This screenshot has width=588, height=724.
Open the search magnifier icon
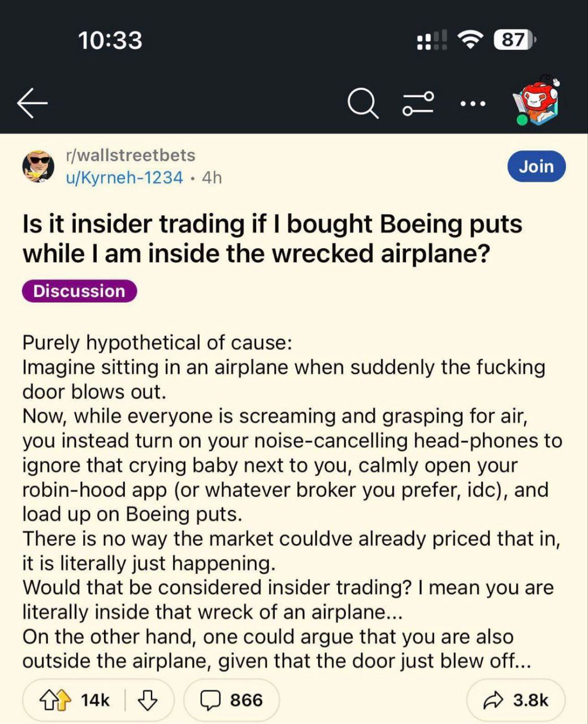tap(362, 104)
